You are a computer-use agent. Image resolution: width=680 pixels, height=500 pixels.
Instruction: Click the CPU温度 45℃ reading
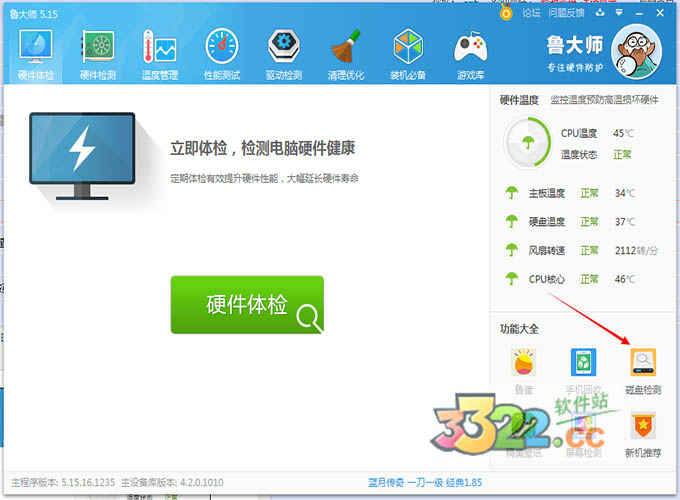point(597,133)
